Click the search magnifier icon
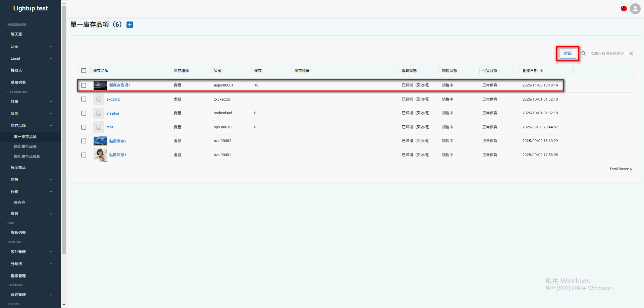The width and height of the screenshot is (644, 308). click(584, 54)
